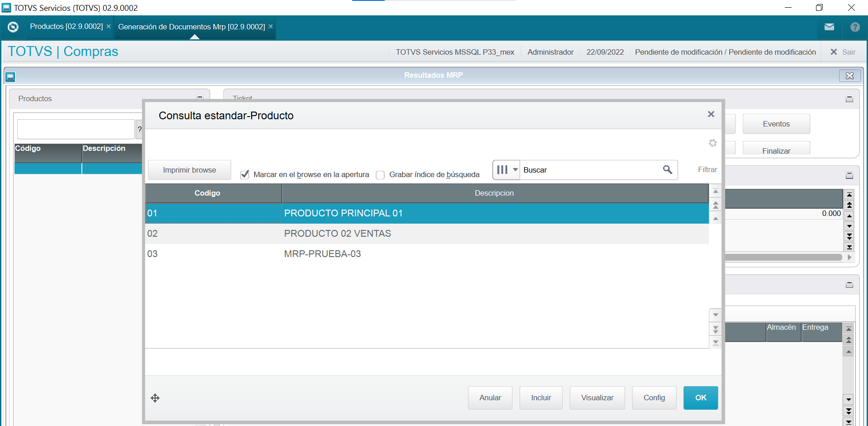Click the Imprimir browse button

[189, 170]
